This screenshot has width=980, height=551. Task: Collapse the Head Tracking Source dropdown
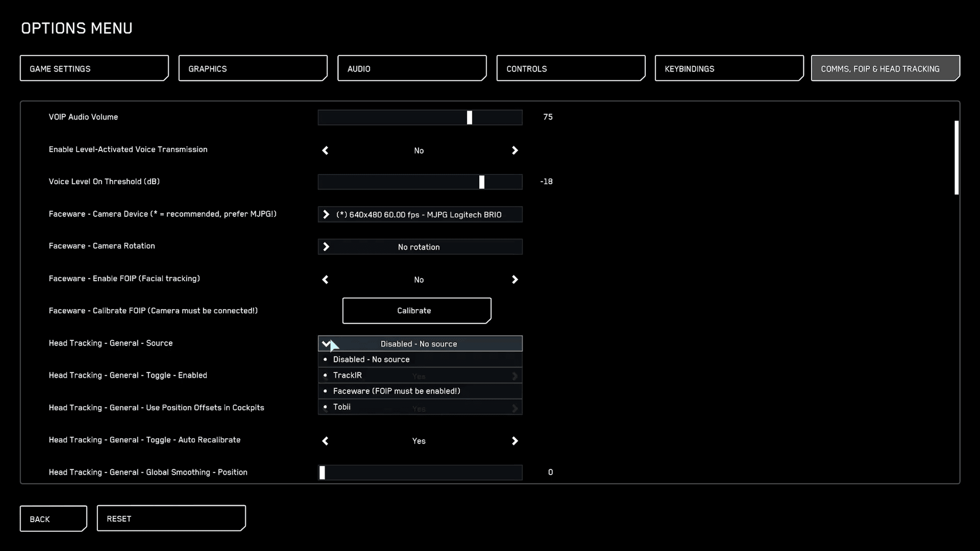point(420,344)
